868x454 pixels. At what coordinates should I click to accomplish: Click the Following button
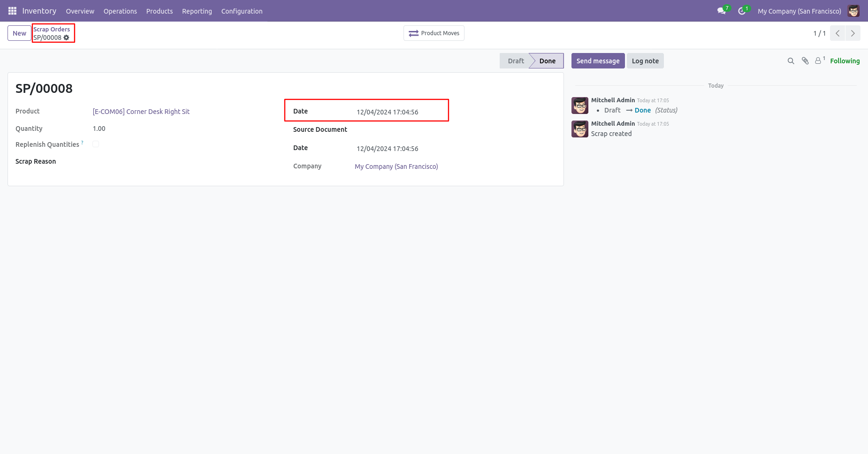[845, 61]
